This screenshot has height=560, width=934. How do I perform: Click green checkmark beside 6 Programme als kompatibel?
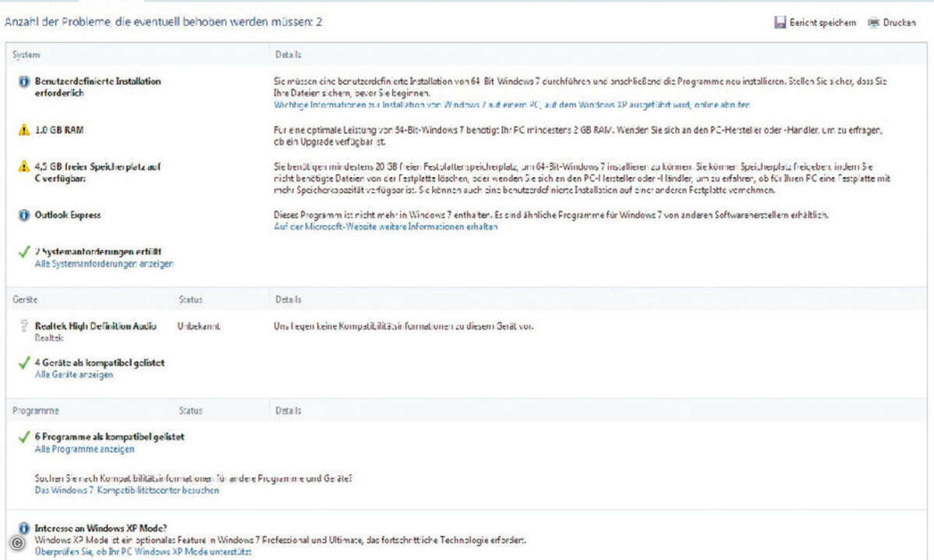[x=23, y=437]
